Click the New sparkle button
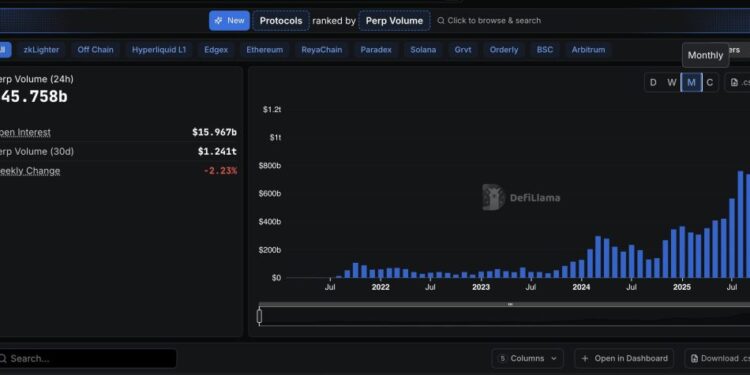The image size is (750, 375). [229, 21]
